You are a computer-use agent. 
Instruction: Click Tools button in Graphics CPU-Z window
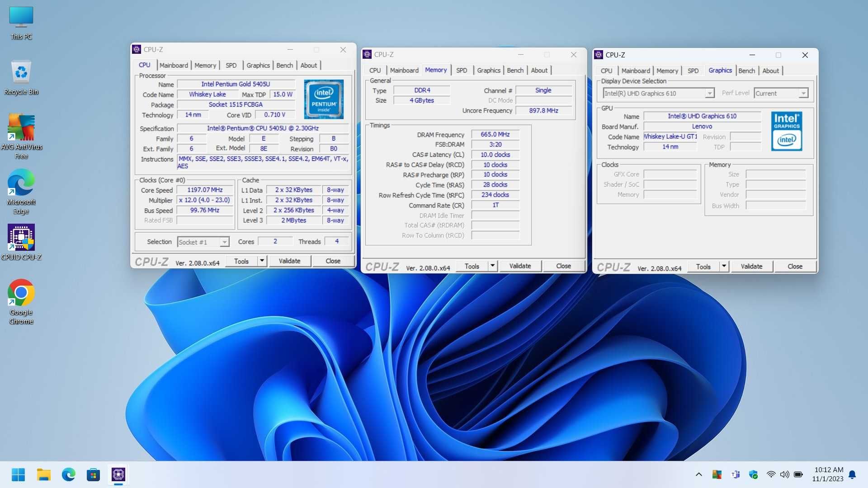(x=703, y=267)
